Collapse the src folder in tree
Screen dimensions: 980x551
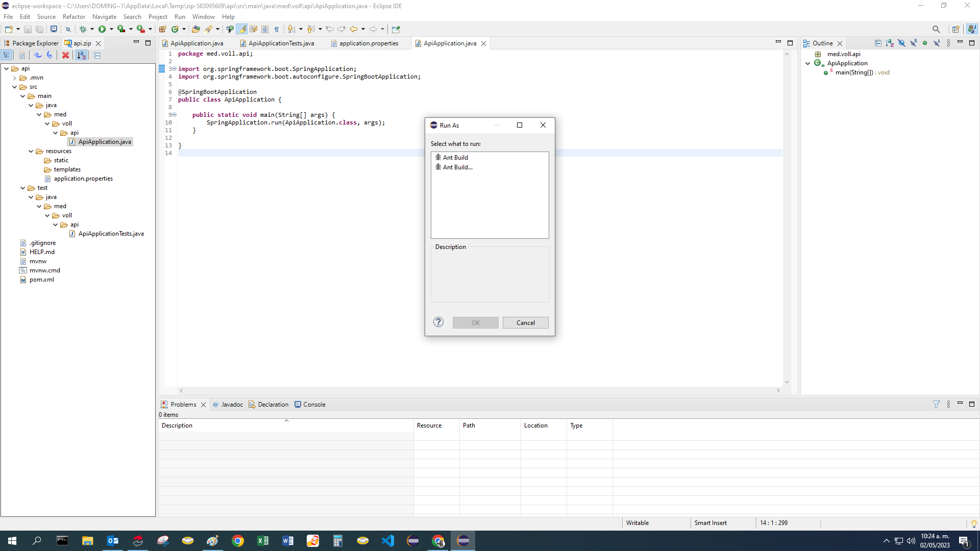tap(15, 87)
